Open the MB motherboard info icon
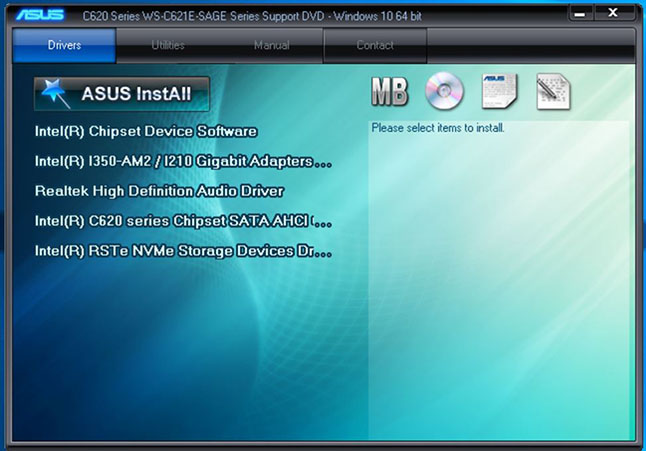 pyautogui.click(x=390, y=91)
